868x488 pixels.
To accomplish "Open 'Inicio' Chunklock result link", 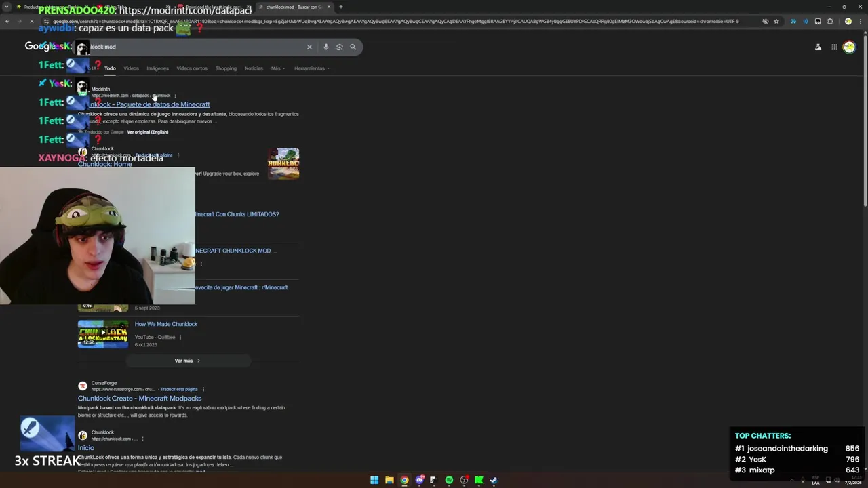I will click(86, 448).
